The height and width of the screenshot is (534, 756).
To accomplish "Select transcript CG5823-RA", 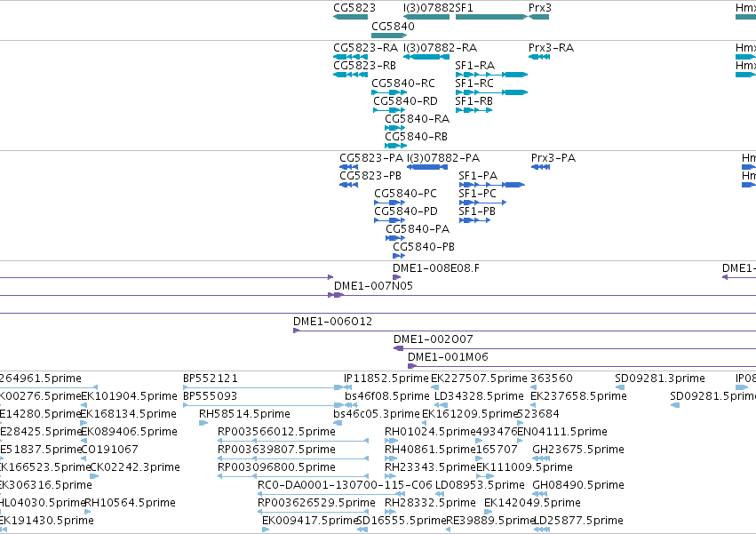I will pos(351,57).
